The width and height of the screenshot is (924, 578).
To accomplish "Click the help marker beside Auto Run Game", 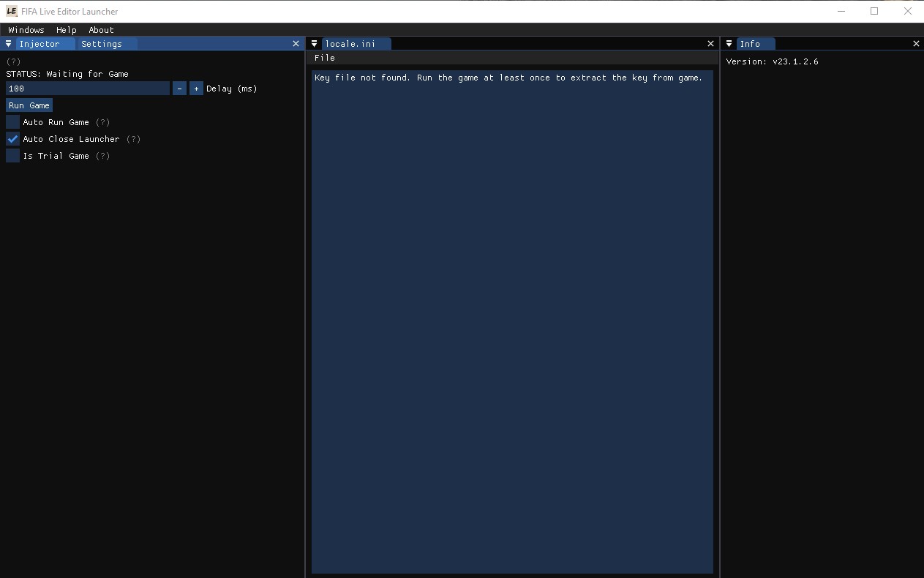I will click(x=103, y=122).
